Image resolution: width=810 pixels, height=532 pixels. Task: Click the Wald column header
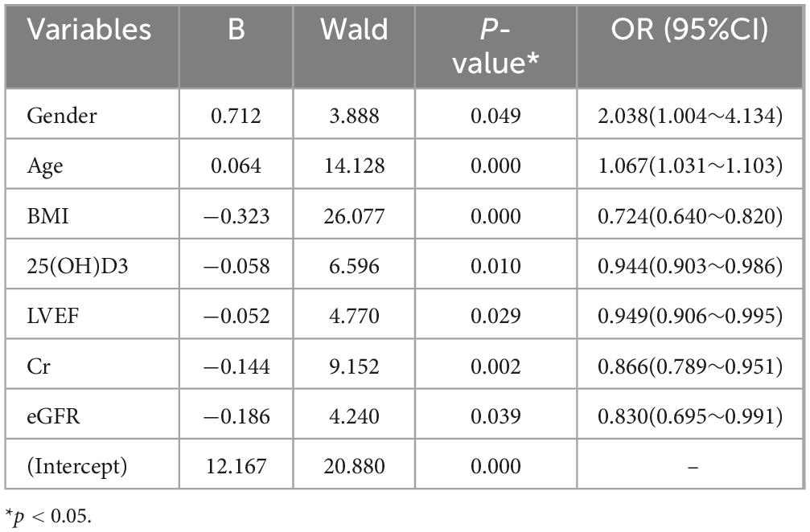click(x=354, y=30)
